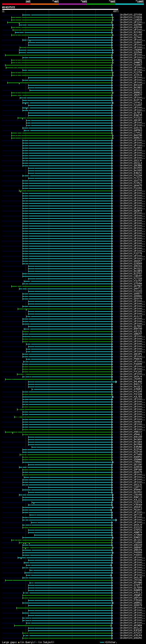Select the UniRef100_Q6BRG2 label
This screenshot has width=146, height=644.
131,603
